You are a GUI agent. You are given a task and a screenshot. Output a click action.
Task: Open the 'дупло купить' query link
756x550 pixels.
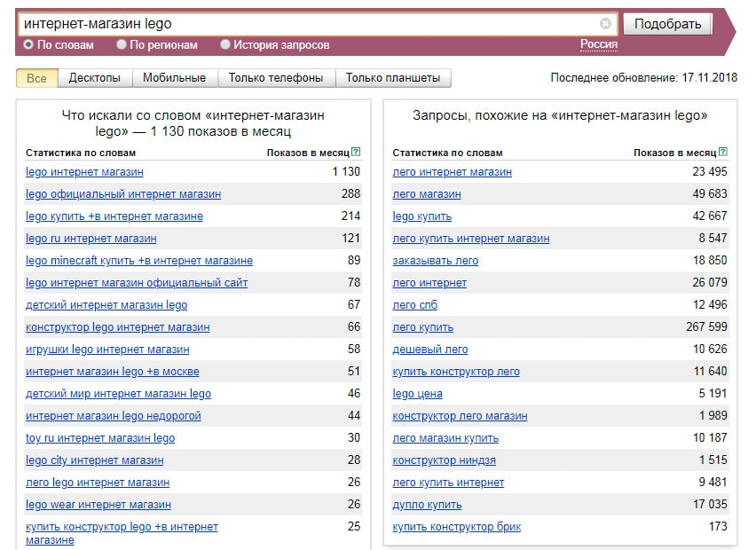(x=427, y=505)
